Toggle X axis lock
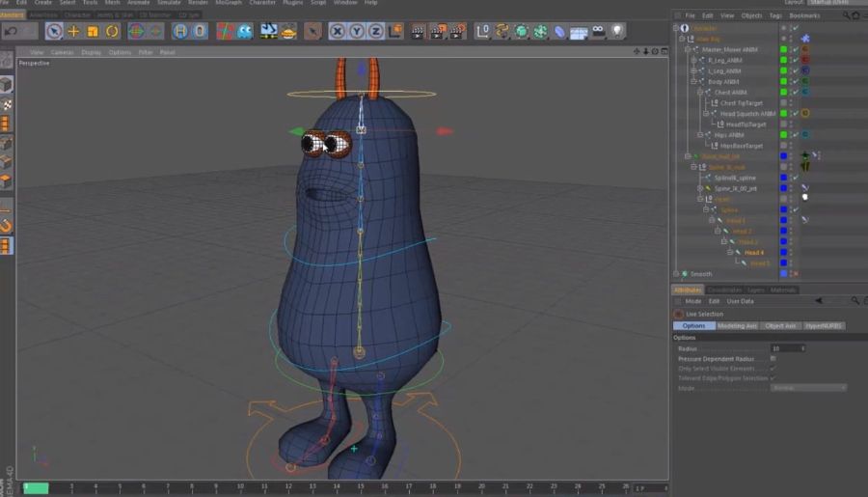 [337, 31]
